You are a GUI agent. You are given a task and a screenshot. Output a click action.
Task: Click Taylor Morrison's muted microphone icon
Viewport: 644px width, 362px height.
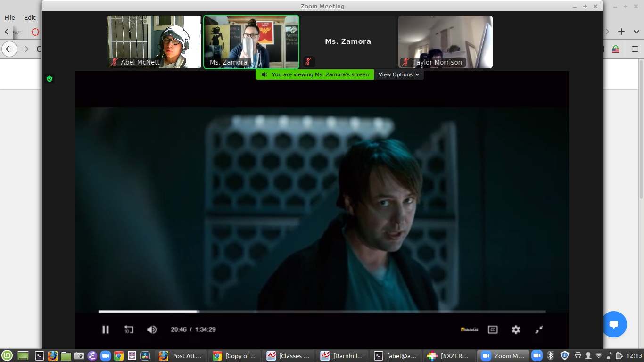405,62
